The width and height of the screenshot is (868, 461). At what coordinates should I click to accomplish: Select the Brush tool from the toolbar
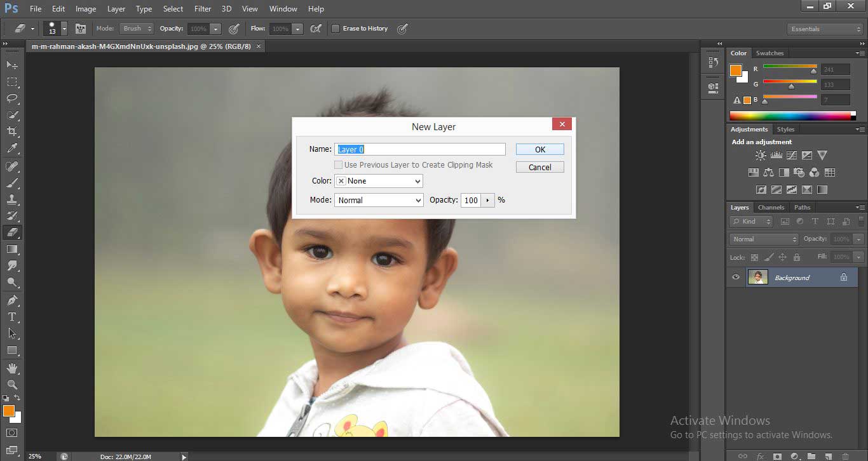(13, 182)
